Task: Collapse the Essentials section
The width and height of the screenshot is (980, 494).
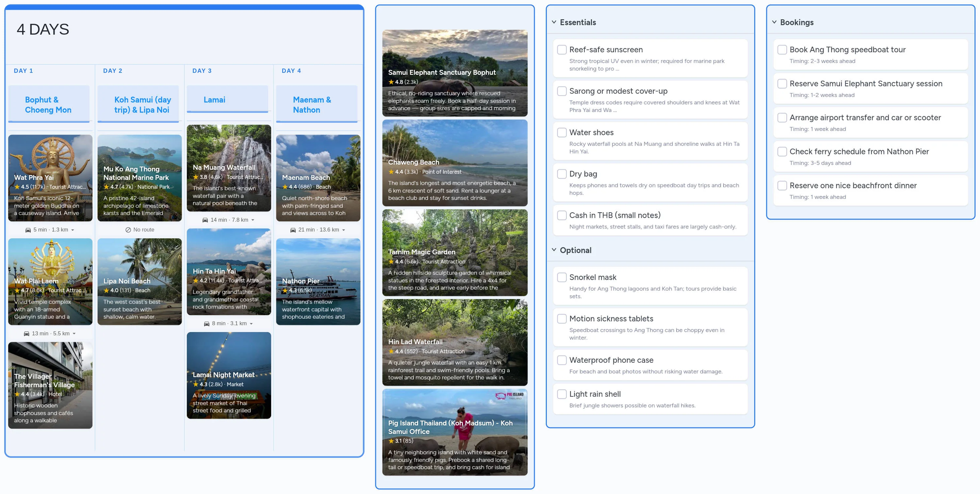Action: pyautogui.click(x=554, y=22)
